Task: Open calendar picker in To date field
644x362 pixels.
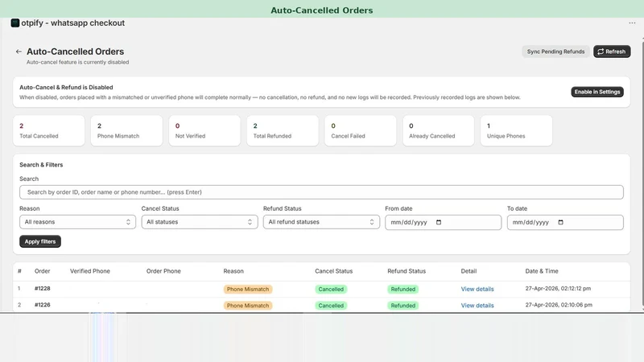Action: point(560,223)
